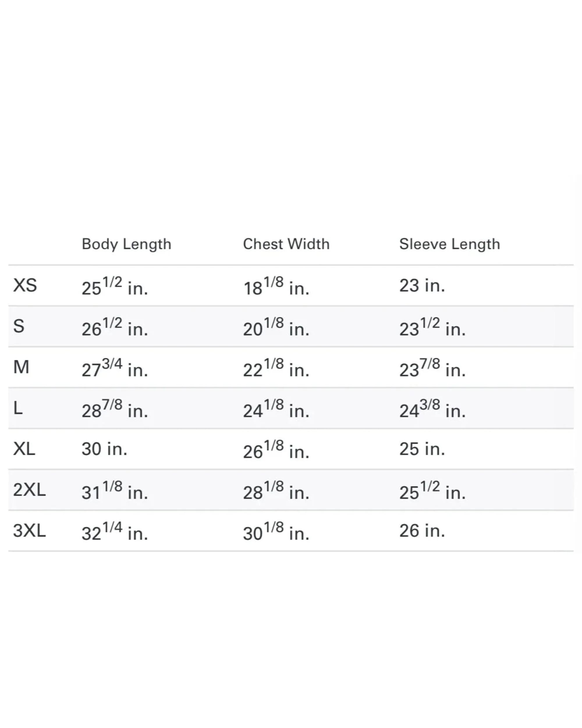
Task: Click L sleeve length 24 3/8 in.
Action: point(432,409)
